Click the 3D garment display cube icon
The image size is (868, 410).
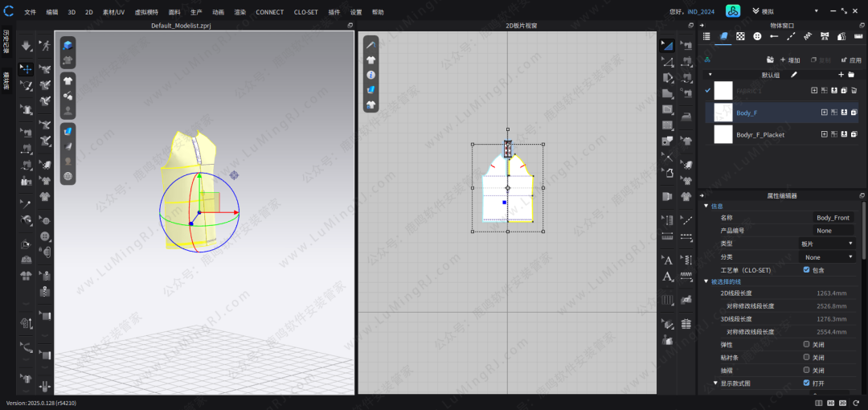click(68, 45)
